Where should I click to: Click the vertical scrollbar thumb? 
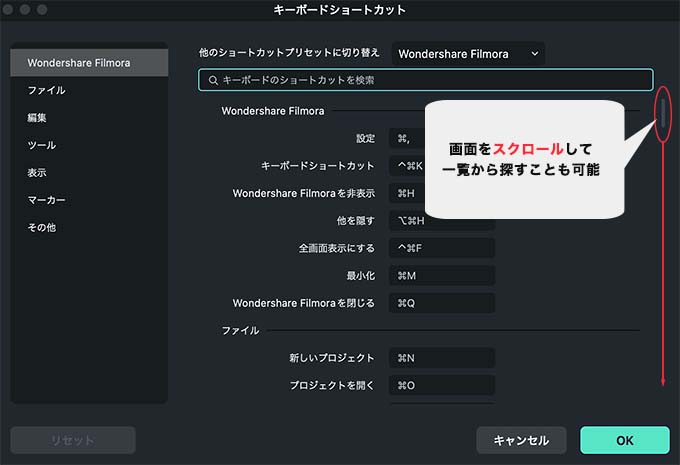click(x=663, y=113)
